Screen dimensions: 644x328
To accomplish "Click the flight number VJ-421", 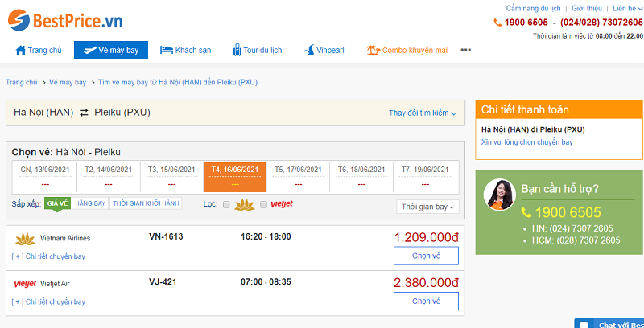I will [x=163, y=282].
